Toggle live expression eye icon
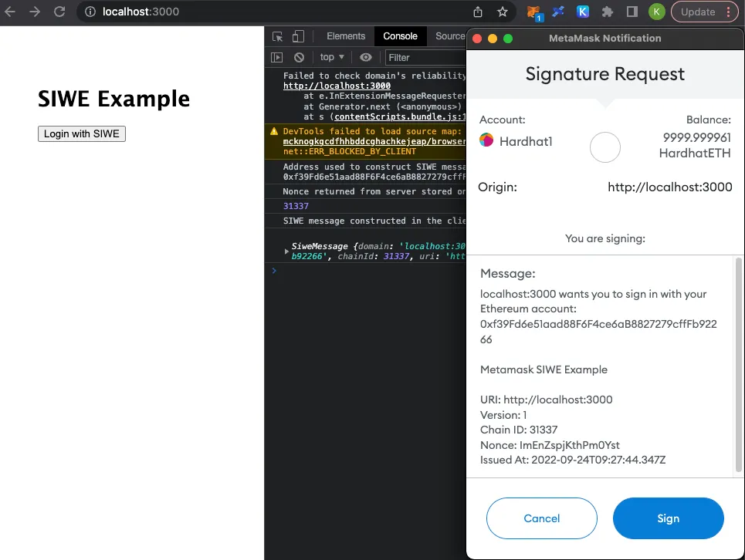This screenshot has height=560, width=745. (x=366, y=57)
